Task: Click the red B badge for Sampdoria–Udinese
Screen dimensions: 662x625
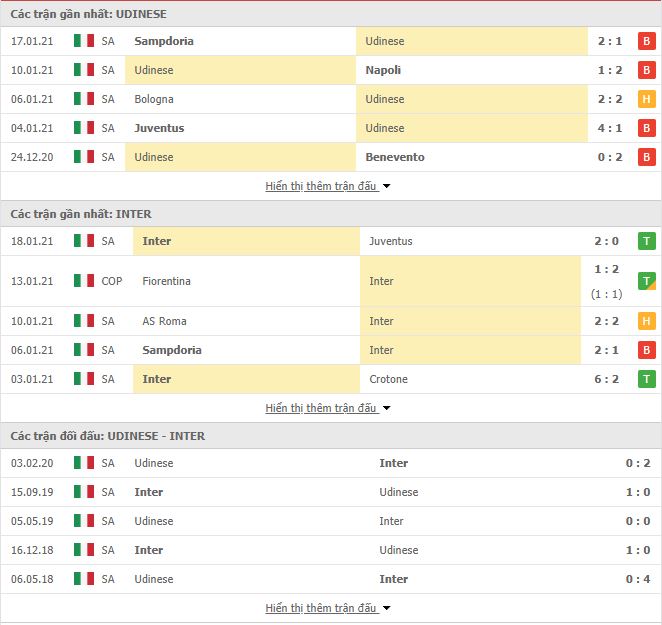Action: [x=646, y=41]
